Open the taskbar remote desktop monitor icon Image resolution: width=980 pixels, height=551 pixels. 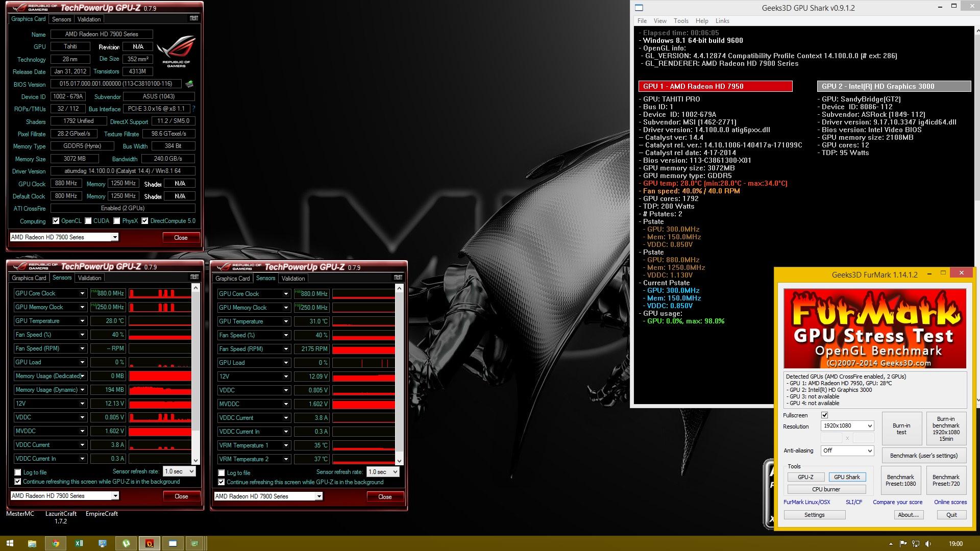103,543
